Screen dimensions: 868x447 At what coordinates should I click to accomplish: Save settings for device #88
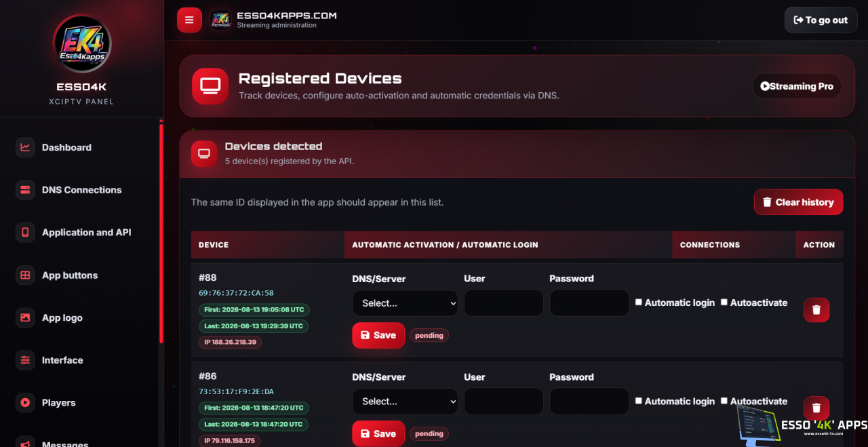pos(378,335)
